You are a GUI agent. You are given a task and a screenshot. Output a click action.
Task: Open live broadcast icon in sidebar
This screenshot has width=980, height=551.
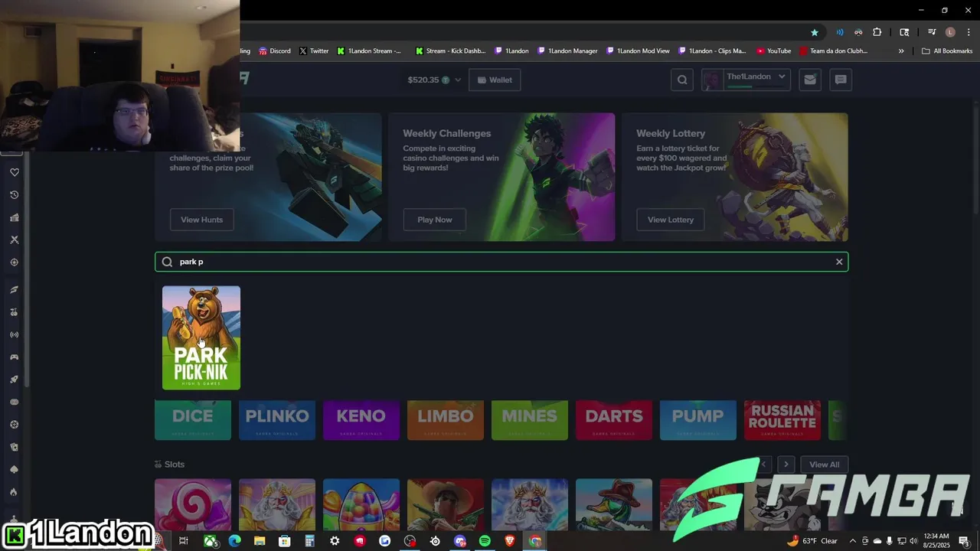click(x=14, y=334)
